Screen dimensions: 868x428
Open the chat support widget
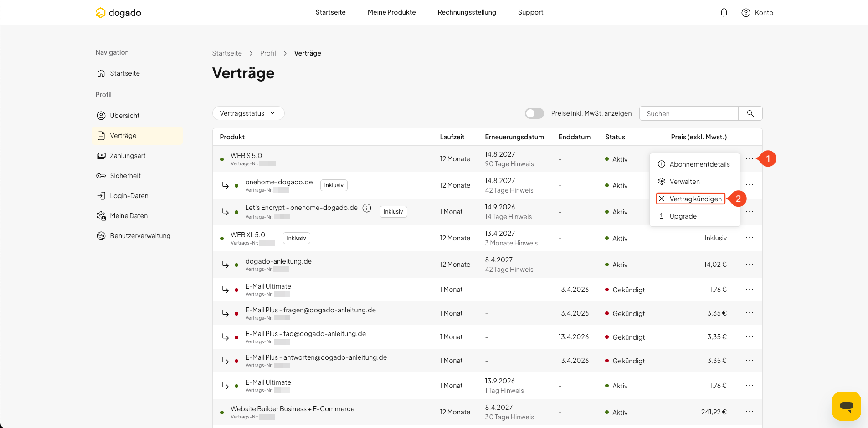point(846,406)
